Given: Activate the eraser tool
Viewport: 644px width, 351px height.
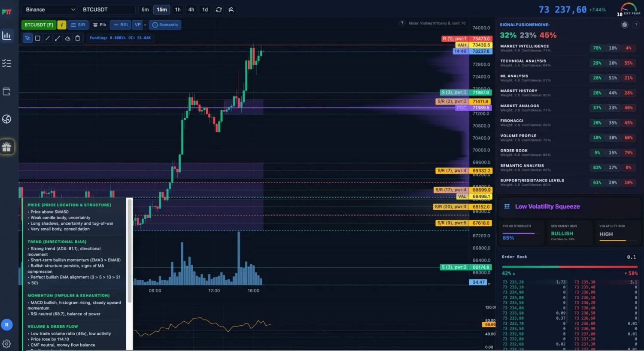Looking at the screenshot, I should coord(67,38).
